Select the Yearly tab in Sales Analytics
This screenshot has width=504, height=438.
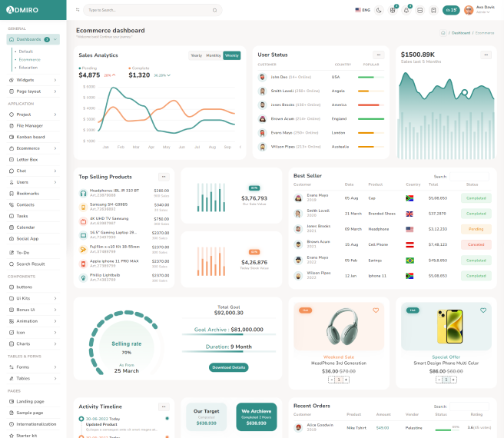point(197,55)
